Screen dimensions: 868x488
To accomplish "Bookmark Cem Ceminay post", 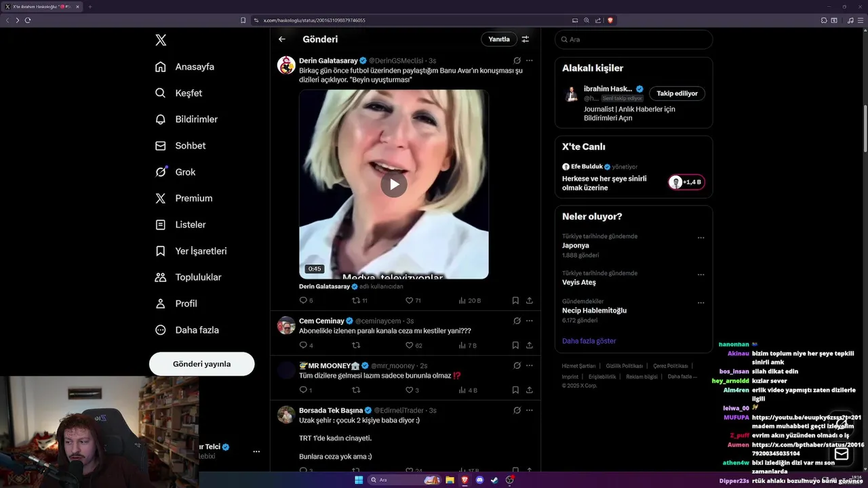I will (x=515, y=345).
